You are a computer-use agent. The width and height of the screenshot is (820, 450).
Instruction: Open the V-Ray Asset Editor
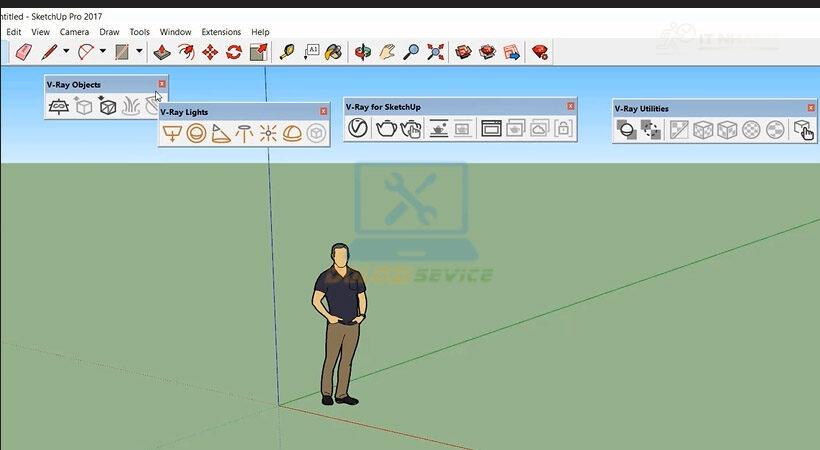coord(358,128)
